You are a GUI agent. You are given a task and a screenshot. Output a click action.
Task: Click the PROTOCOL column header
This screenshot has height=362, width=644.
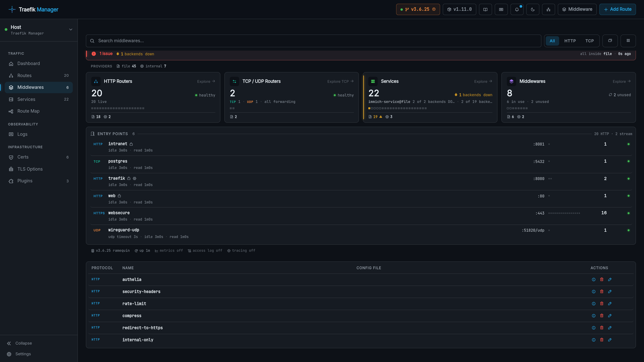(102, 268)
